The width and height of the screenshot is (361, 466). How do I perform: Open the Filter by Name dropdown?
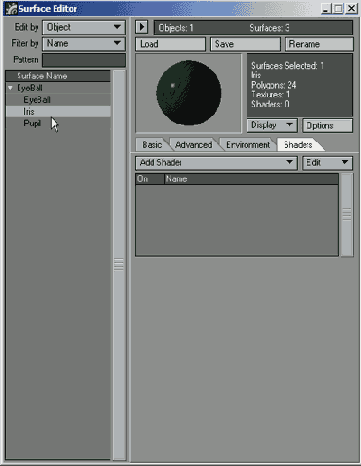pyautogui.click(x=84, y=43)
